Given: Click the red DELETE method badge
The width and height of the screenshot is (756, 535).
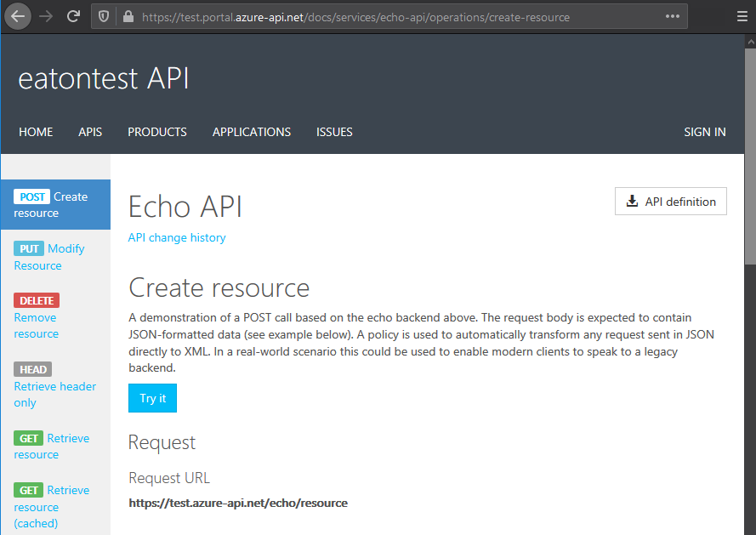Looking at the screenshot, I should pyautogui.click(x=37, y=300).
